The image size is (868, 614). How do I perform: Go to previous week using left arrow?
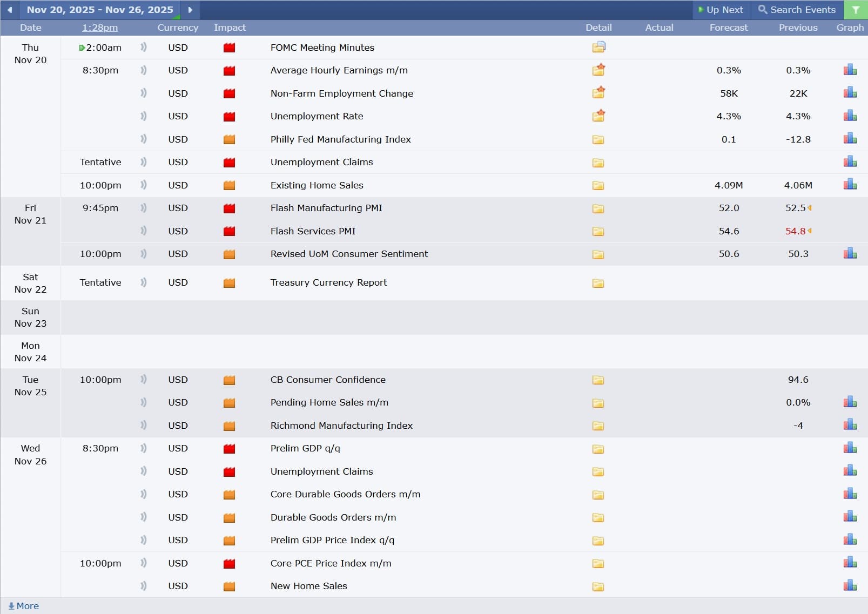10,10
